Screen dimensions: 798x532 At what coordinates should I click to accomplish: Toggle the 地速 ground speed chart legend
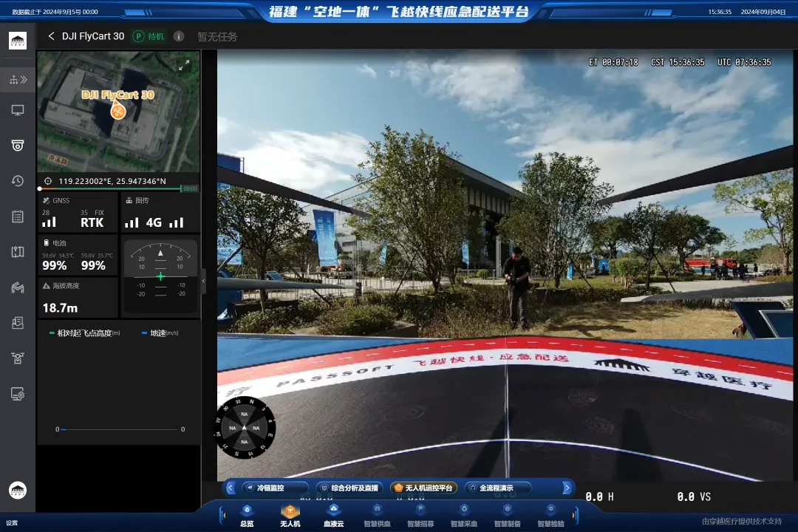[160, 333]
